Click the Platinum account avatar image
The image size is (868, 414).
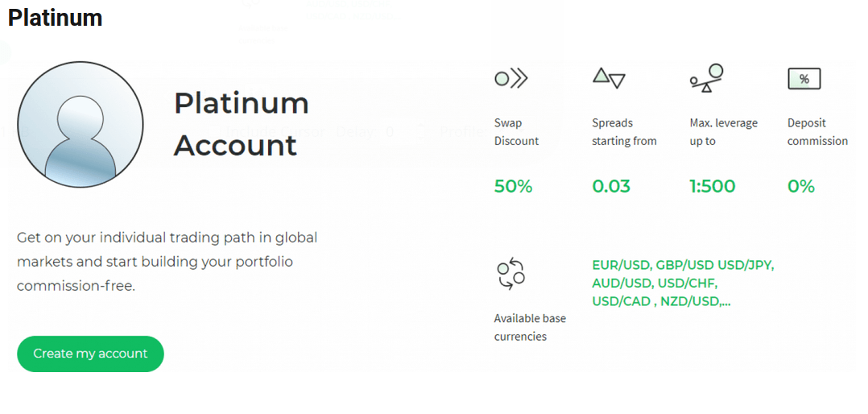pyautogui.click(x=81, y=125)
